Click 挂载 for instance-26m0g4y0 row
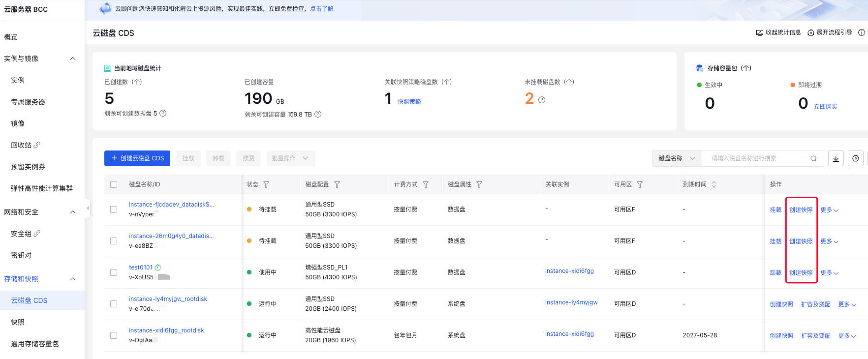This screenshot has width=868, height=359. [x=775, y=241]
